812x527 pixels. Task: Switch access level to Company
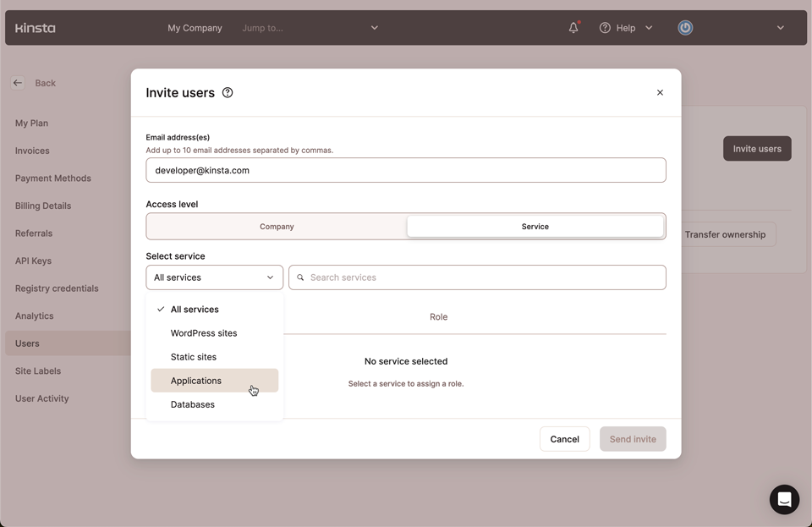(277, 226)
